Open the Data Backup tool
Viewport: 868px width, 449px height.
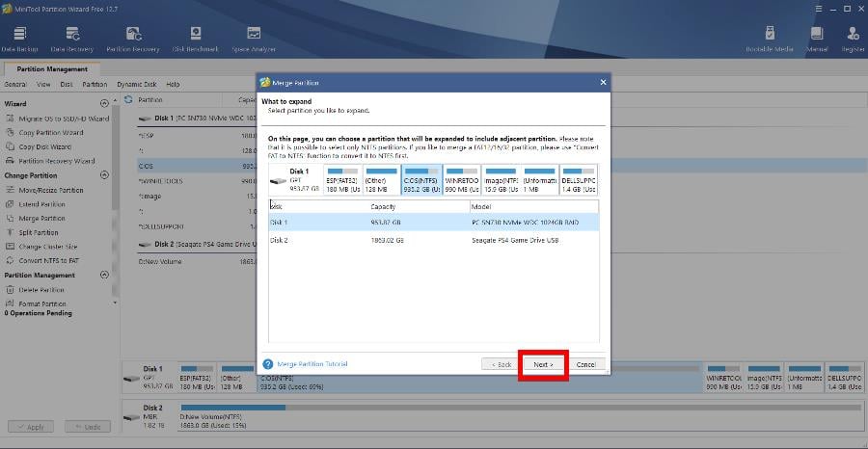tap(20, 37)
